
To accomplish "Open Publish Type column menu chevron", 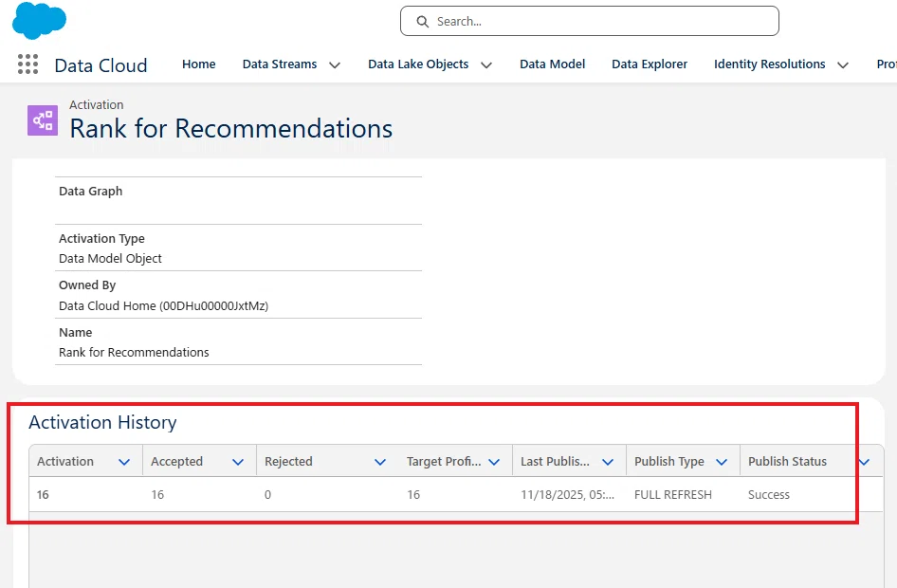I will click(x=722, y=462).
